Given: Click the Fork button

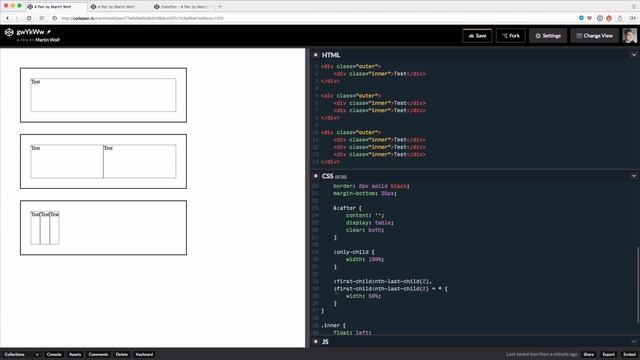Looking at the screenshot, I should [511, 36].
